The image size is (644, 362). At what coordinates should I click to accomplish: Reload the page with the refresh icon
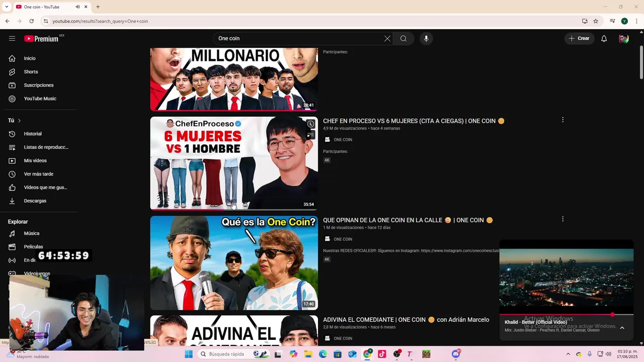point(31,21)
